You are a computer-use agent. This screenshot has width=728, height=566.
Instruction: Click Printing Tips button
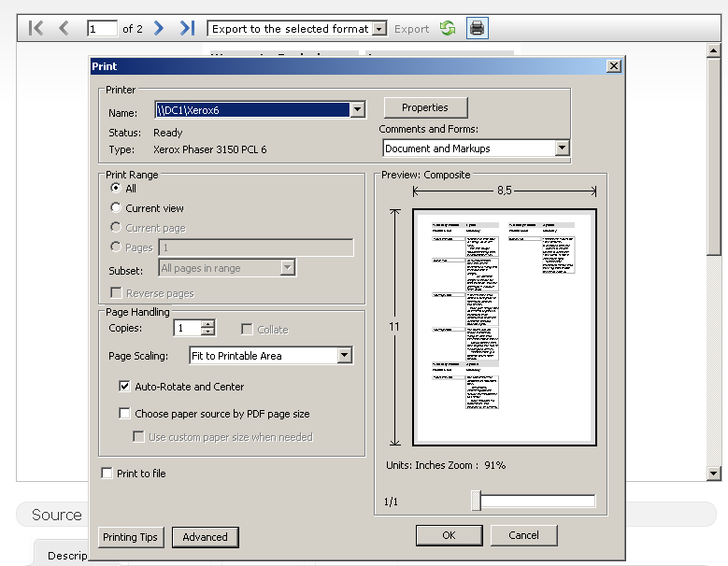[x=131, y=537]
